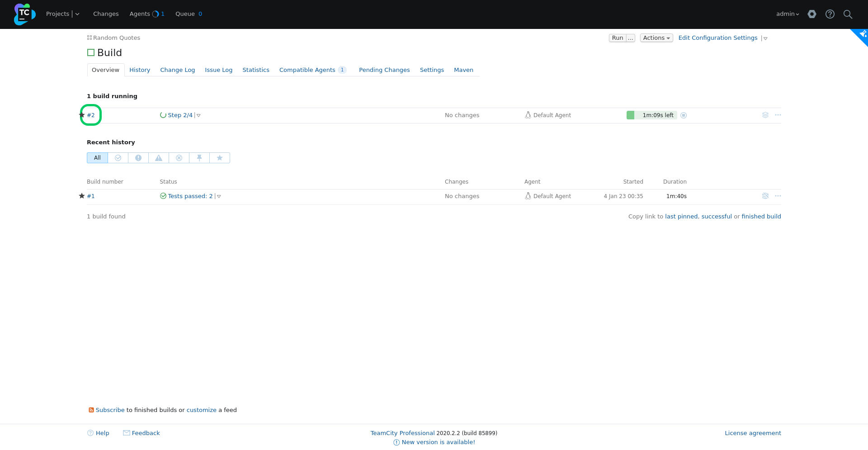The height and width of the screenshot is (450, 868).
Task: Click the Random Quotes breadcrumb
Action: tap(117, 38)
